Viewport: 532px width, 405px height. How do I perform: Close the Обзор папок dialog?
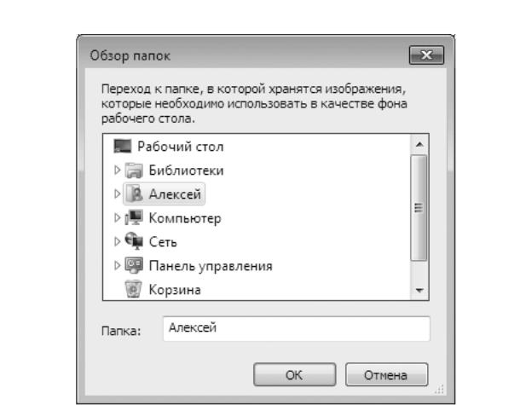(426, 55)
